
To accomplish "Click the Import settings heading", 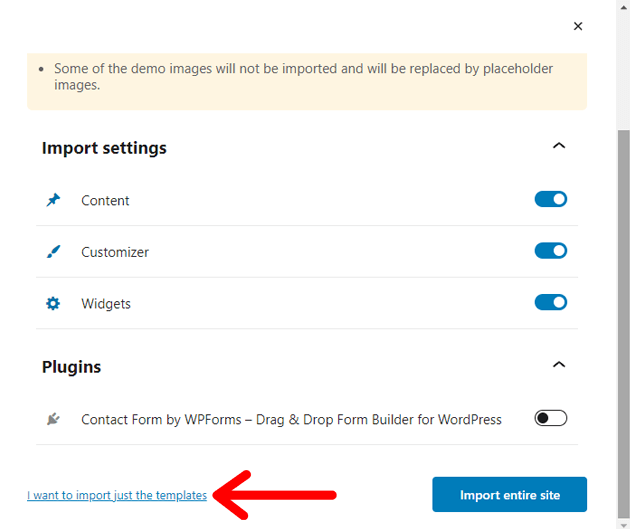I will pyautogui.click(x=104, y=148).
